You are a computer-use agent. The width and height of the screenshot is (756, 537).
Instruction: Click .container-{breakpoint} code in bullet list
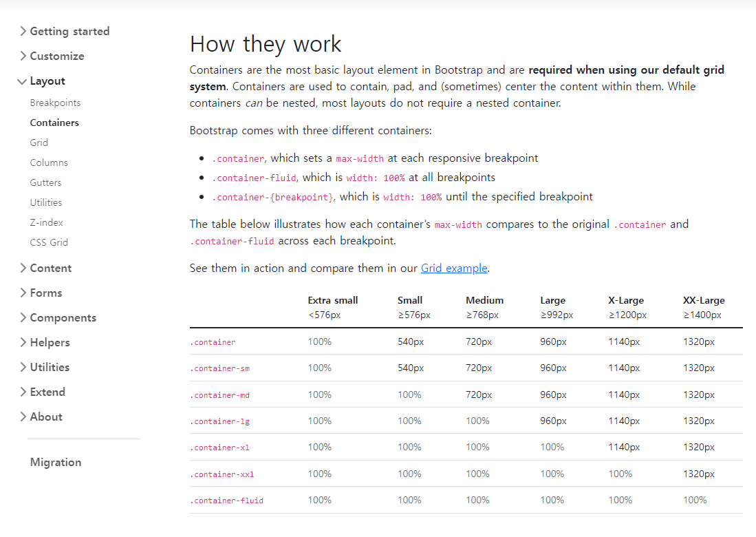tap(272, 198)
